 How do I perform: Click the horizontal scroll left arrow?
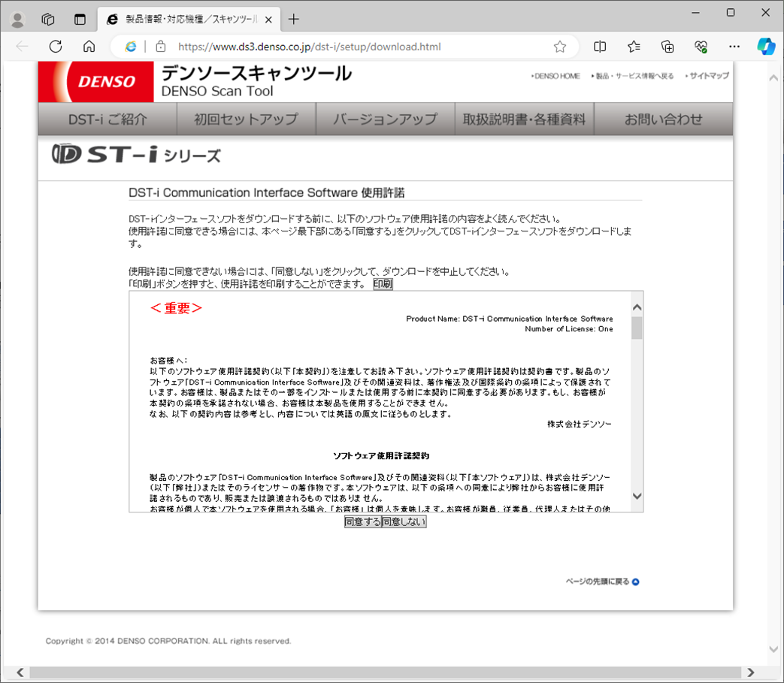point(20,672)
